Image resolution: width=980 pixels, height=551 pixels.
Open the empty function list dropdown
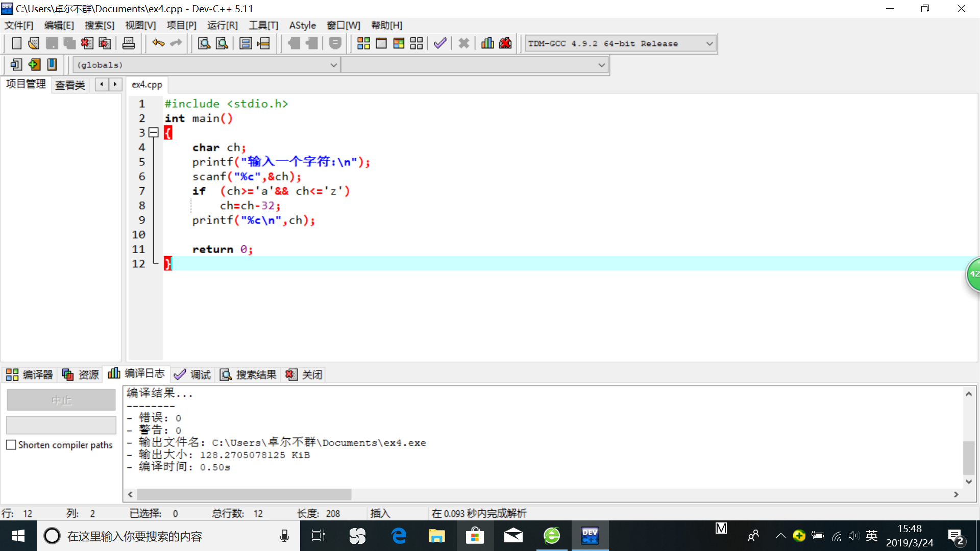point(601,65)
